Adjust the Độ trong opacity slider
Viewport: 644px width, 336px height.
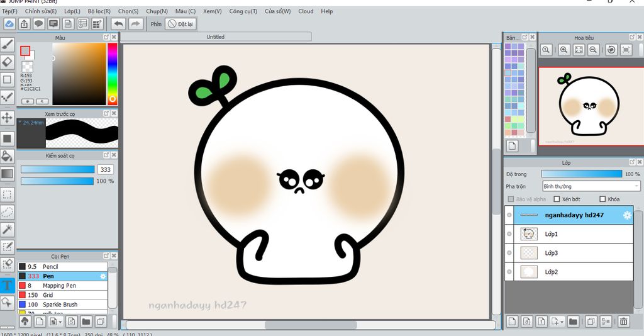coord(581,174)
